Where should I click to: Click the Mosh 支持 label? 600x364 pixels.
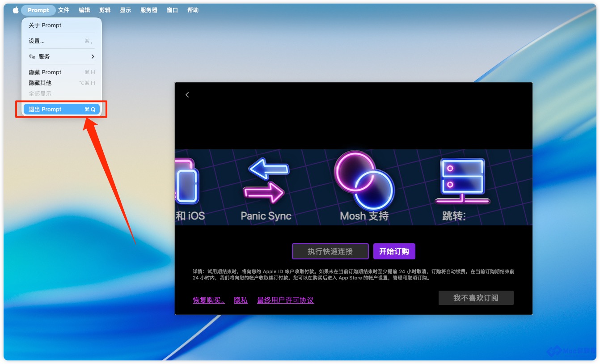click(x=364, y=216)
